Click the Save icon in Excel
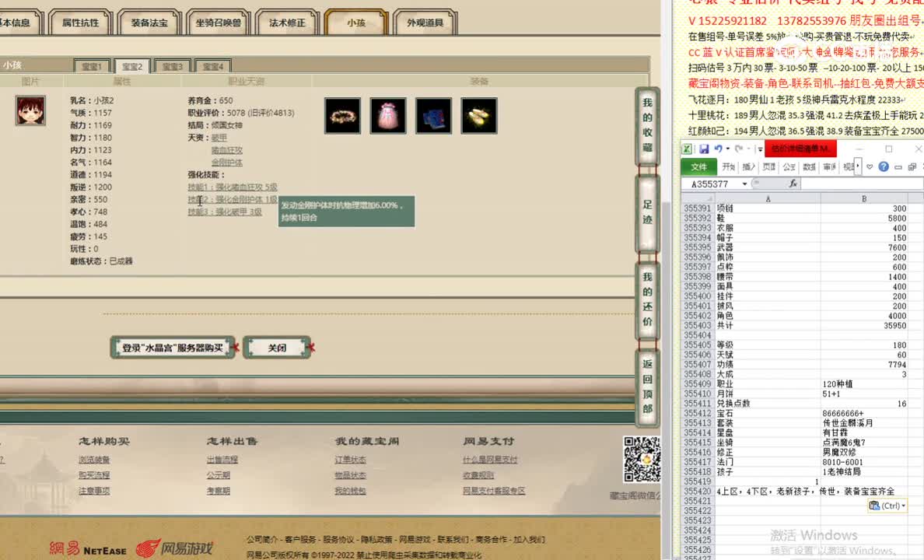 [705, 149]
